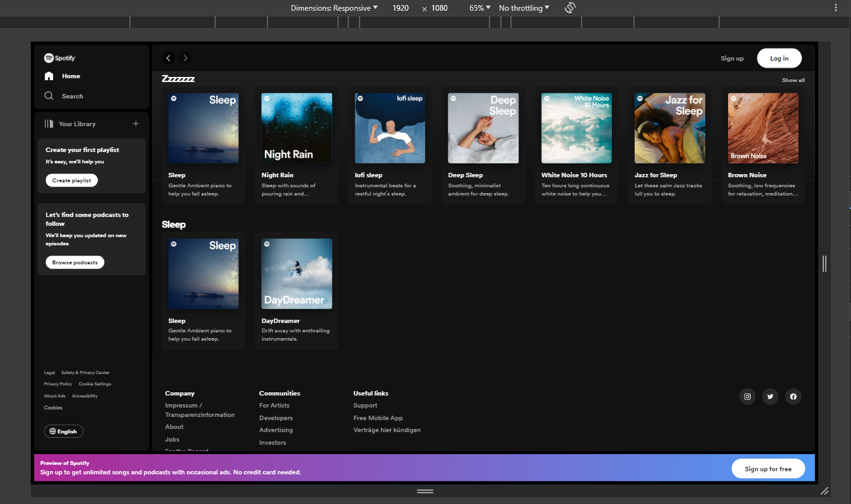Open the Brown Noise playlist card
Image resolution: width=851 pixels, height=504 pixels.
[763, 145]
